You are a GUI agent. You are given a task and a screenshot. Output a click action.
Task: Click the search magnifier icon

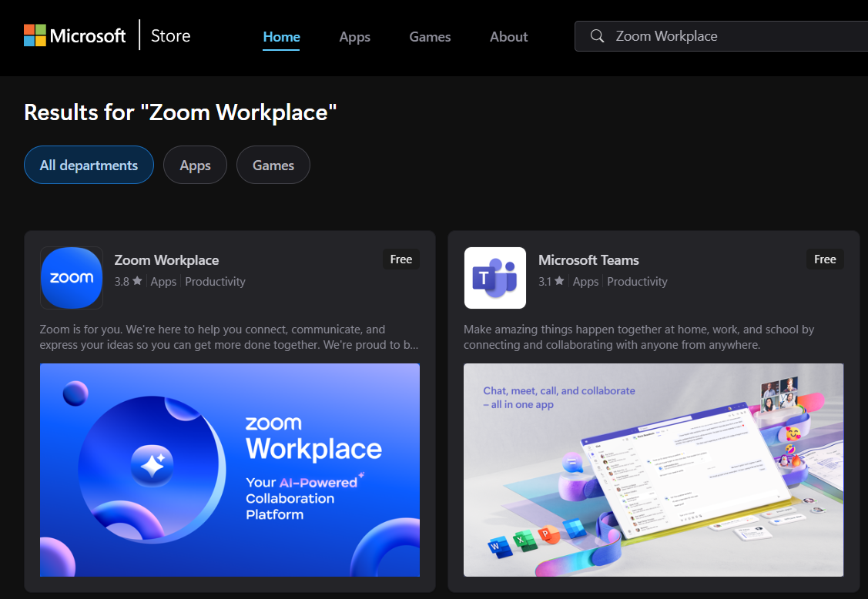597,36
